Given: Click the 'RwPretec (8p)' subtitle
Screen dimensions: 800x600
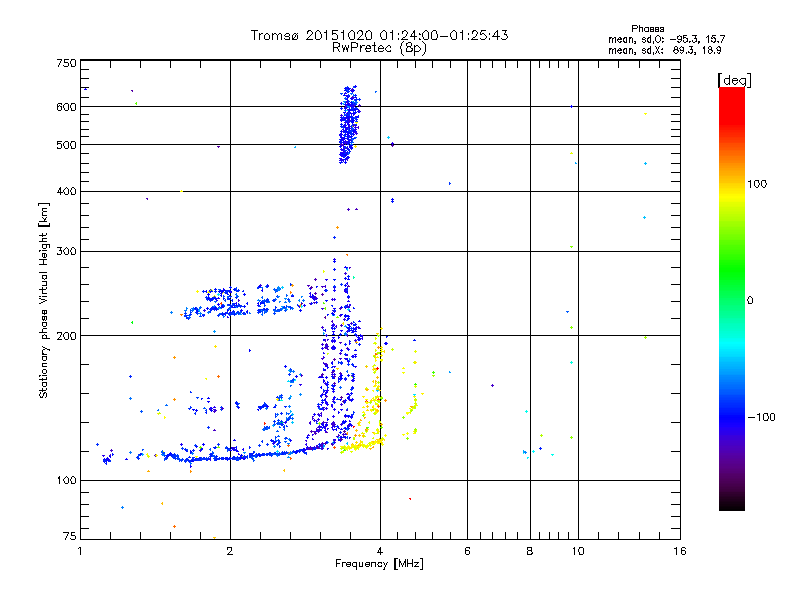Looking at the screenshot, I should (x=379, y=48).
